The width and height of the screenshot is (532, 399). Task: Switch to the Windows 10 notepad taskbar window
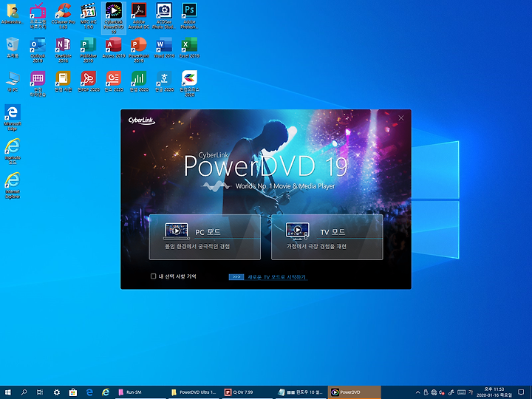[301, 392]
